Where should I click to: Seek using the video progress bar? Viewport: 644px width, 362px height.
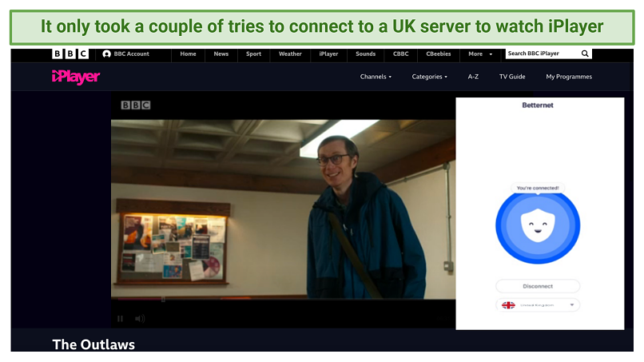283,300
